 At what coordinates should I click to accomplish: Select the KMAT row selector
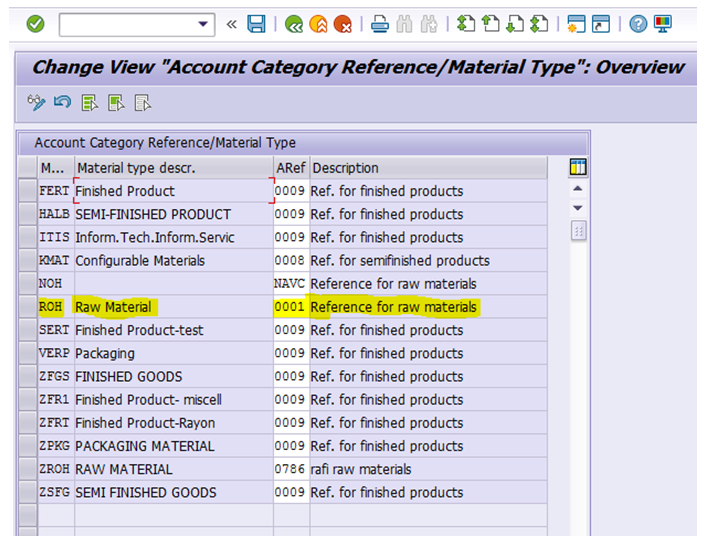[x=27, y=260]
